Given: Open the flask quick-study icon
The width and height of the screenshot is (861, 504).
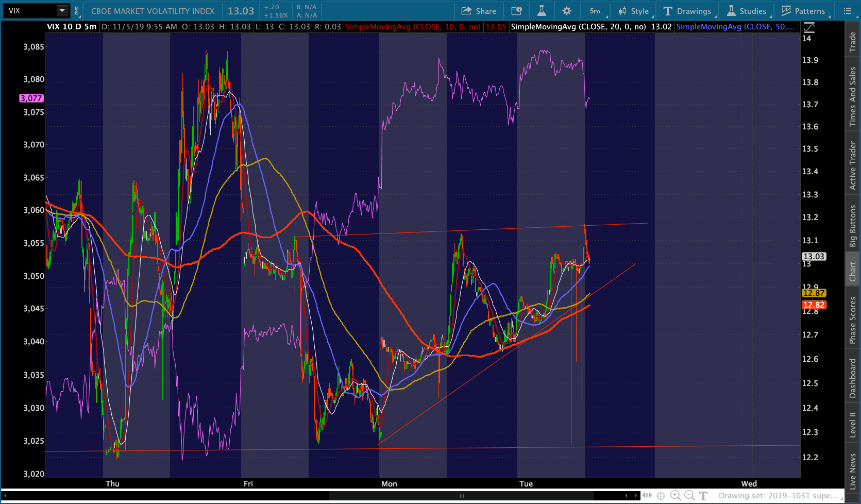Looking at the screenshot, I should 542,11.
